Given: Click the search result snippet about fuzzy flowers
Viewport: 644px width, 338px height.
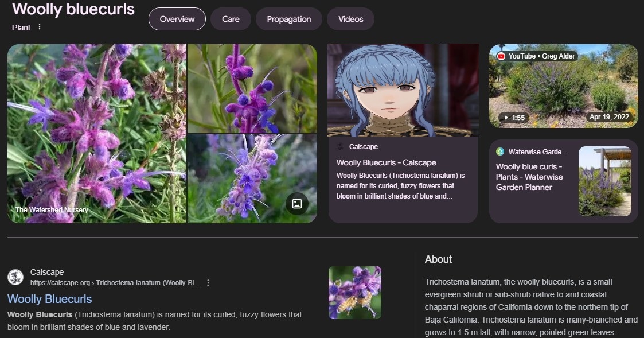Looking at the screenshot, I should (x=154, y=321).
